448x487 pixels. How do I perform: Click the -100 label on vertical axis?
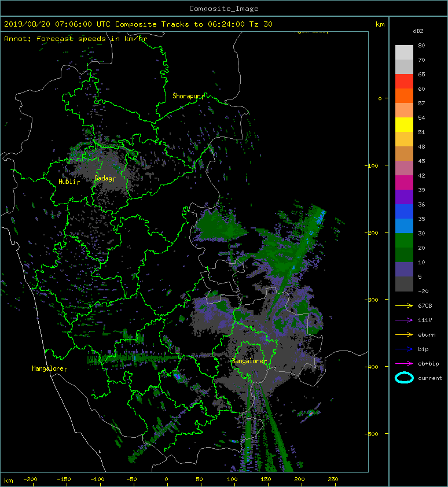pos(371,165)
